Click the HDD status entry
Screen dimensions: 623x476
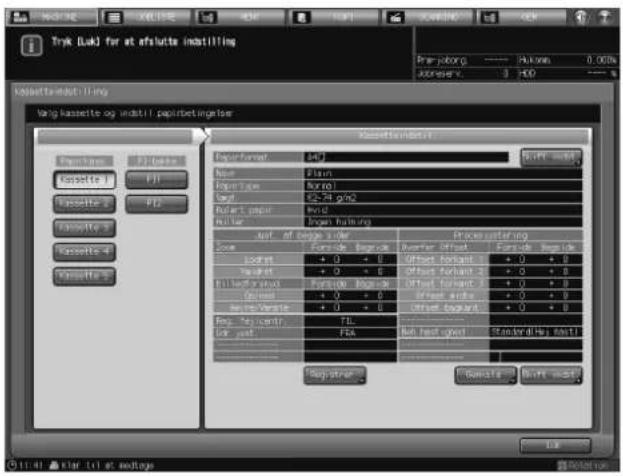[x=568, y=74]
